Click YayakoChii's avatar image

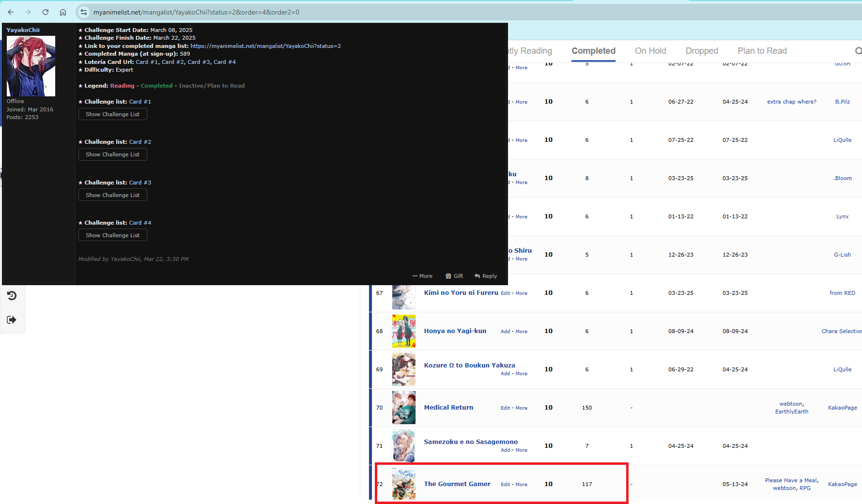(31, 66)
